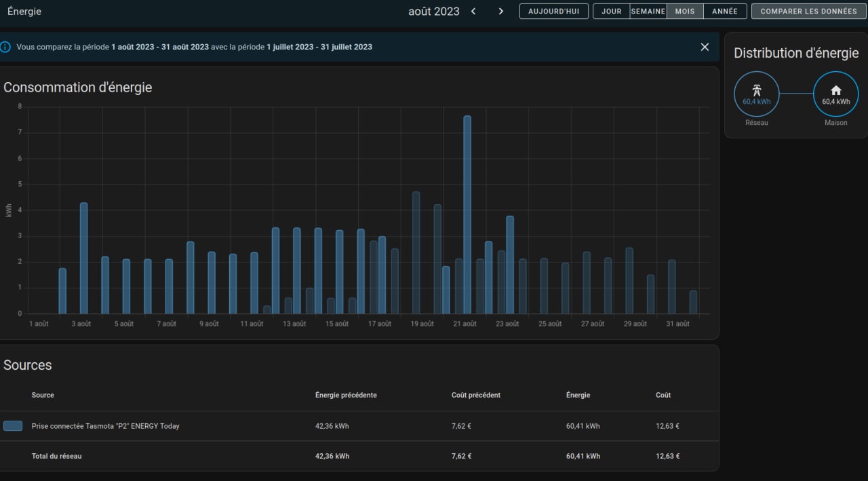Image resolution: width=868 pixels, height=481 pixels.
Task: Switch to the SEMAINE view
Action: [648, 12]
